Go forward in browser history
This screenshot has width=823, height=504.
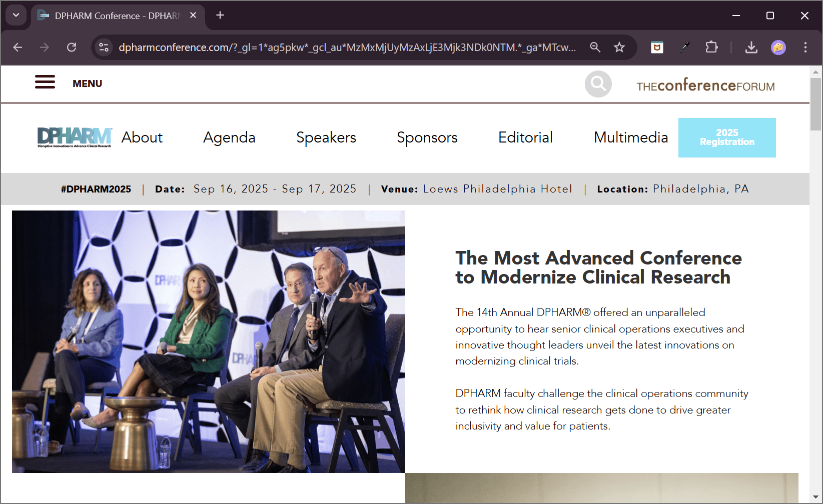coord(45,47)
